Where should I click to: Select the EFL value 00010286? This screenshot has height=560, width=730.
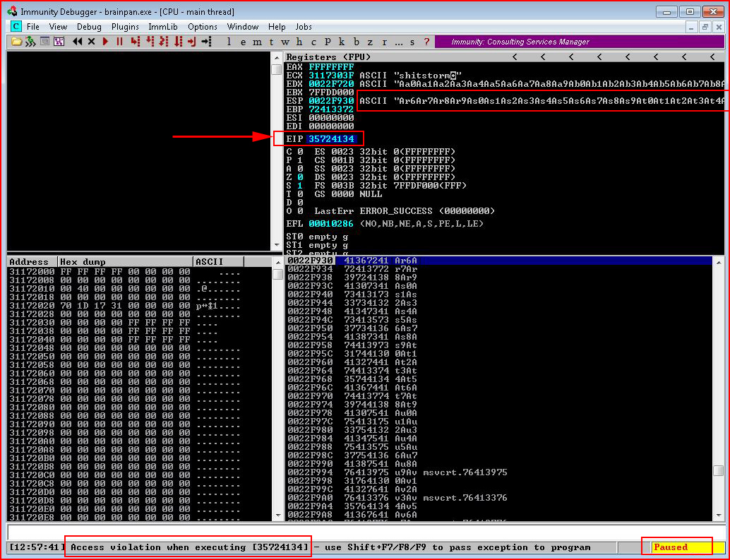[x=331, y=223]
